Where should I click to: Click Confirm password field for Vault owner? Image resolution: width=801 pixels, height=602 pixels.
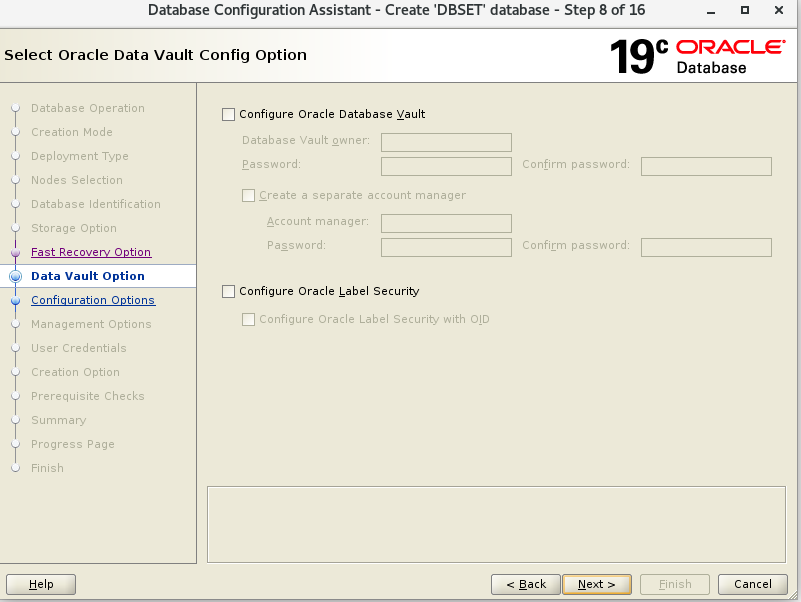tap(706, 166)
